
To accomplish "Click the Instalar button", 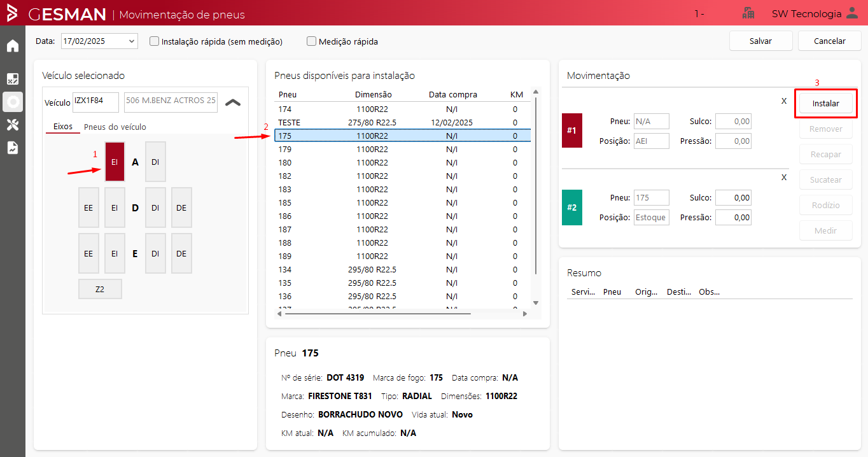I will 826,103.
